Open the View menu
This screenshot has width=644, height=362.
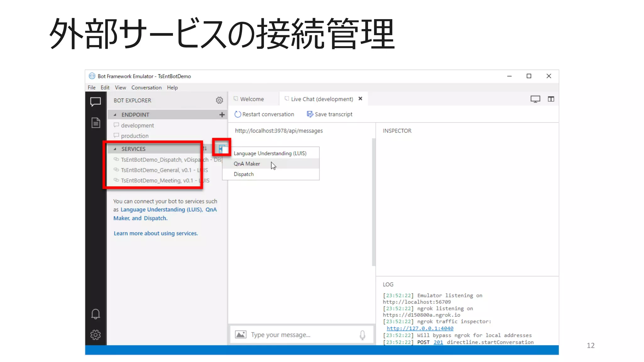(120, 88)
